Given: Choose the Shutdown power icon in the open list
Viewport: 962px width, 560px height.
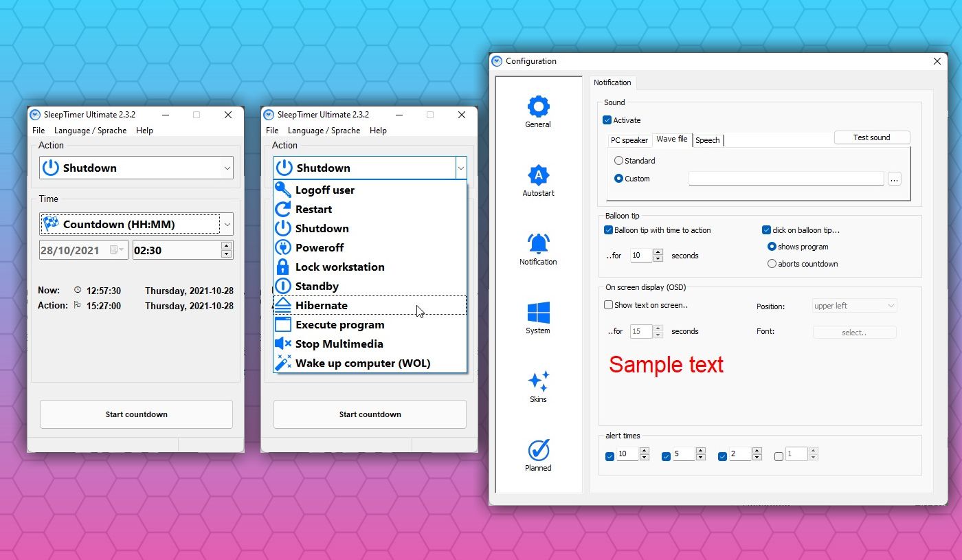Looking at the screenshot, I should [x=282, y=228].
